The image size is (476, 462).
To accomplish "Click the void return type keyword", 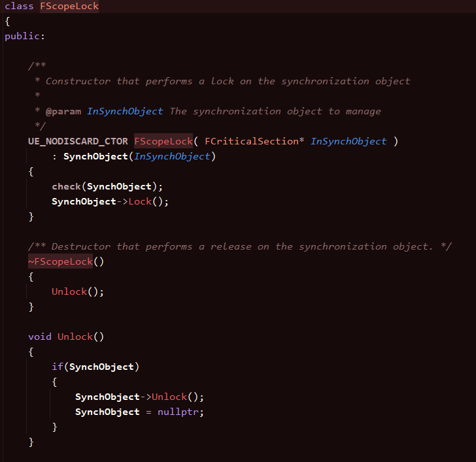I will point(40,337).
